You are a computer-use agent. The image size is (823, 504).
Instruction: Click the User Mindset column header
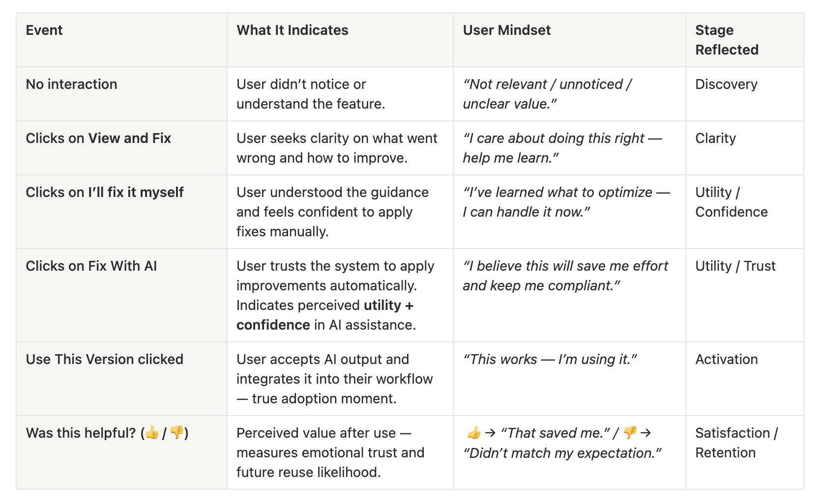(569, 40)
